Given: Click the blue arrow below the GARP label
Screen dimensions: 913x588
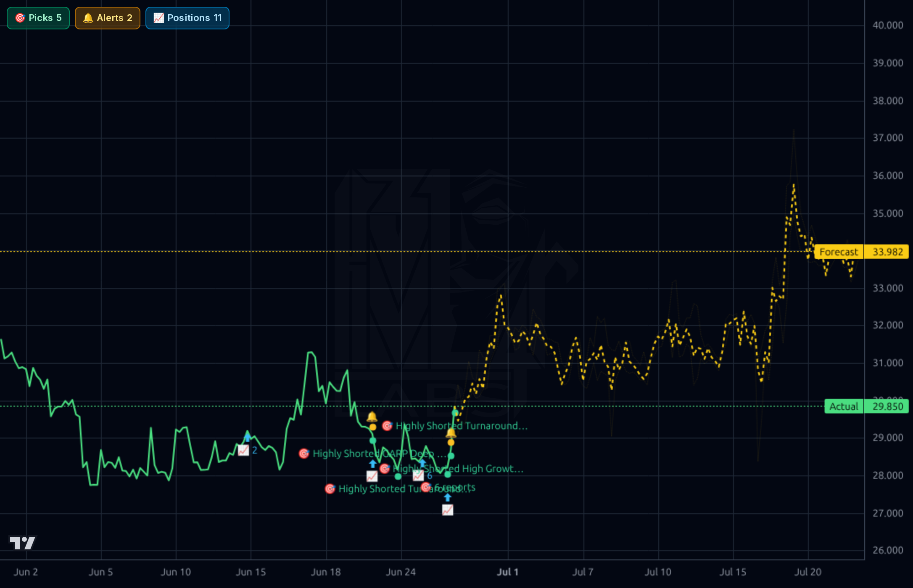Looking at the screenshot, I should [x=373, y=464].
